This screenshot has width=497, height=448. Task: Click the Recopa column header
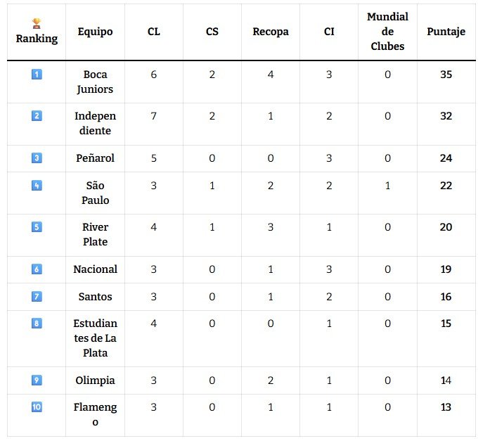point(271,32)
